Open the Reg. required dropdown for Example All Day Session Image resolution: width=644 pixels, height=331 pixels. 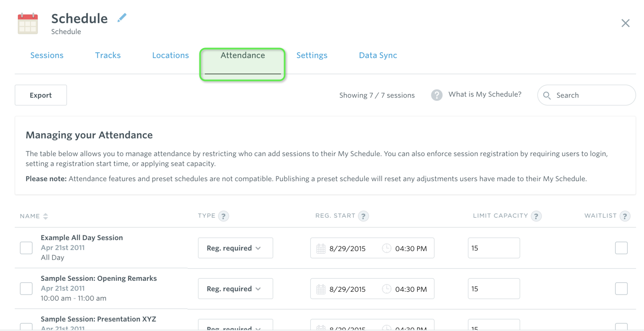236,248
